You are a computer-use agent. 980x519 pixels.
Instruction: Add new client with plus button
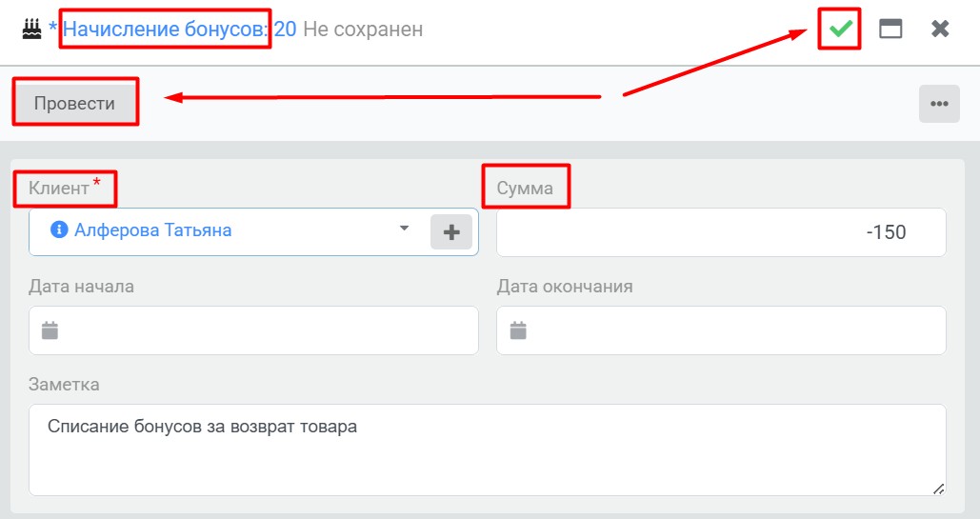coord(451,232)
